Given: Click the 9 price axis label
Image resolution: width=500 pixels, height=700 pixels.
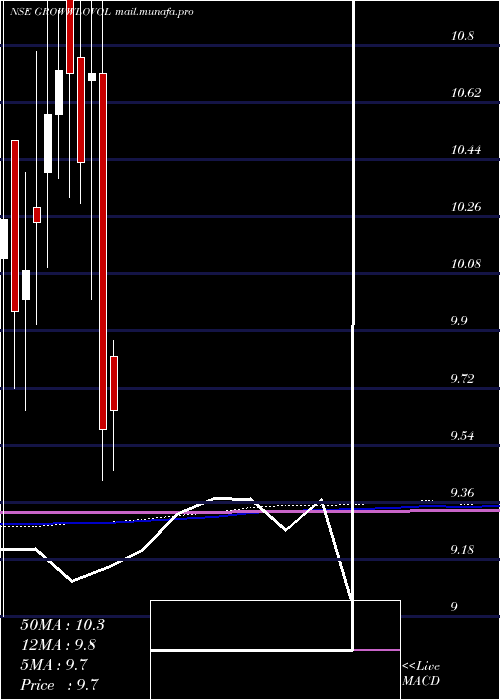Looking at the screenshot, I should [x=454, y=606].
